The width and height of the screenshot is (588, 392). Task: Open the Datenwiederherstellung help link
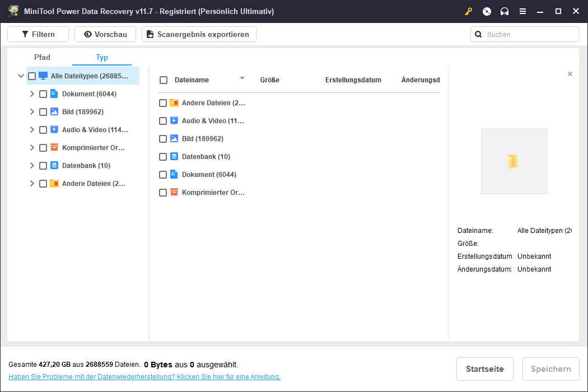coord(144,377)
